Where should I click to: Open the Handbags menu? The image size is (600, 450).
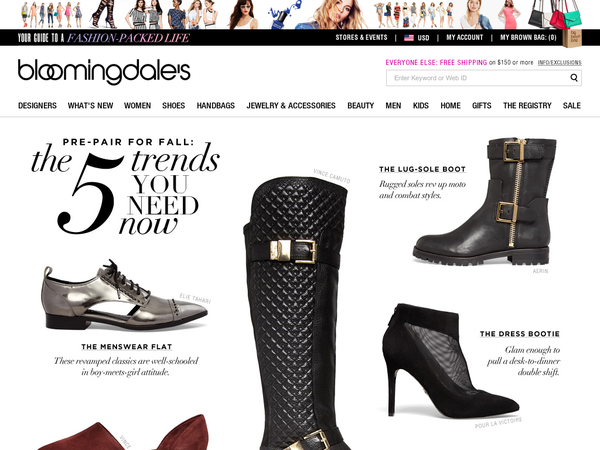click(215, 106)
